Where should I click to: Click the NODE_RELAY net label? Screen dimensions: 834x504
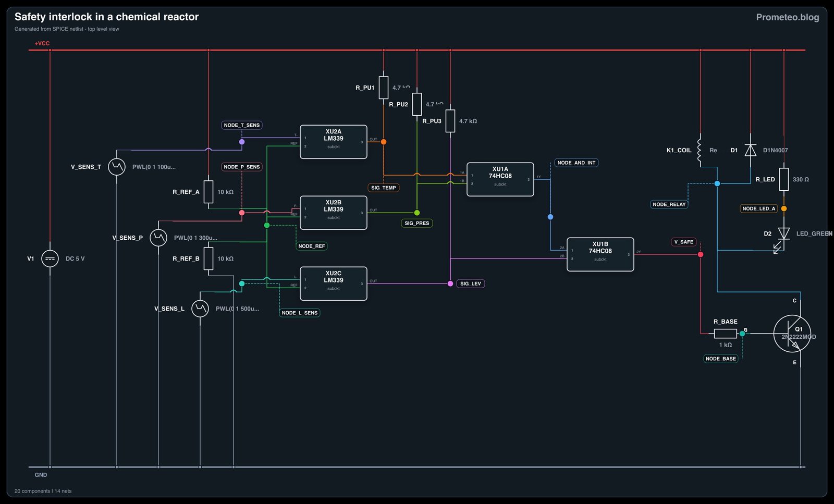click(x=669, y=204)
